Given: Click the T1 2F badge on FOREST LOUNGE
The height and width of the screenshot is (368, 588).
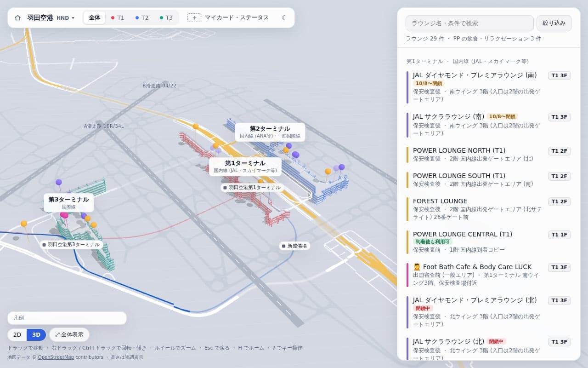Looking at the screenshot, I should click(560, 201).
